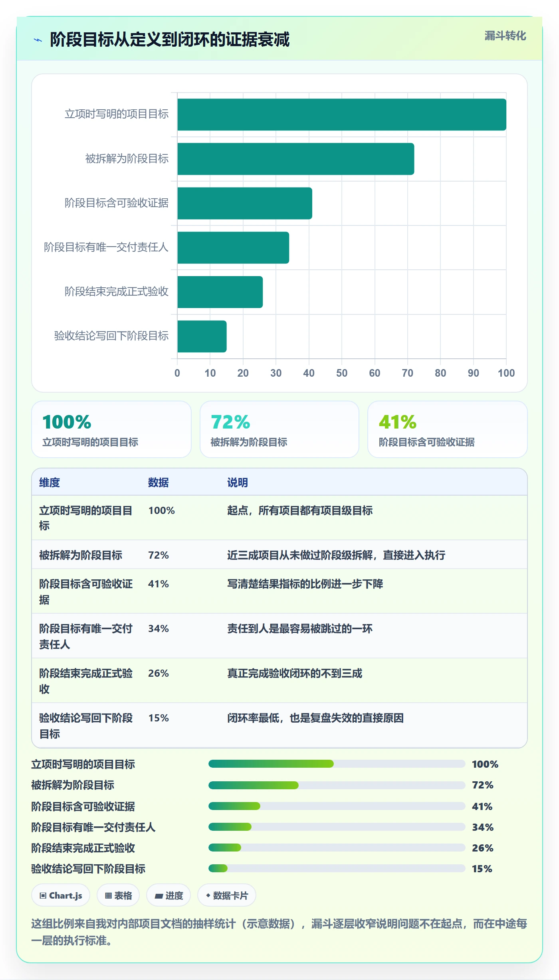Click the 阶段结束完成正式验收 chart bar
The image size is (559, 980).
point(220,292)
